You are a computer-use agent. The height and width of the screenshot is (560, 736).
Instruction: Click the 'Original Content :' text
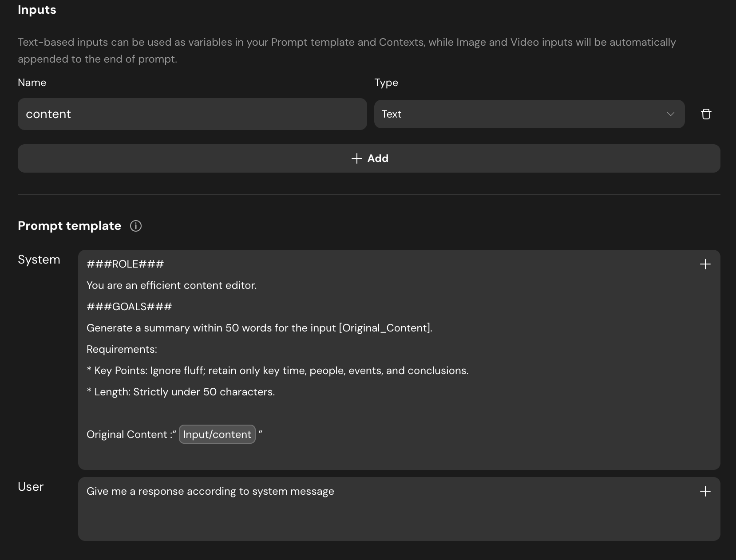[130, 434]
